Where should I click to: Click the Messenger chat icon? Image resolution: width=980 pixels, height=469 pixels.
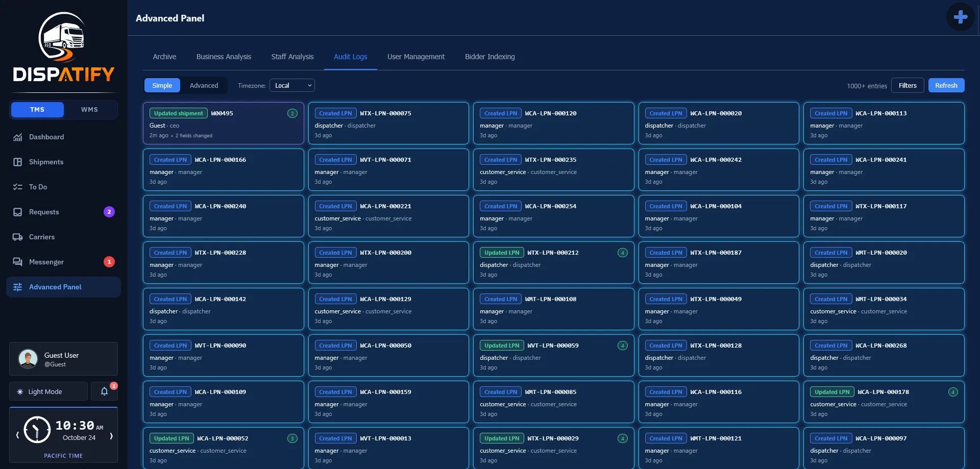pyautogui.click(x=17, y=262)
